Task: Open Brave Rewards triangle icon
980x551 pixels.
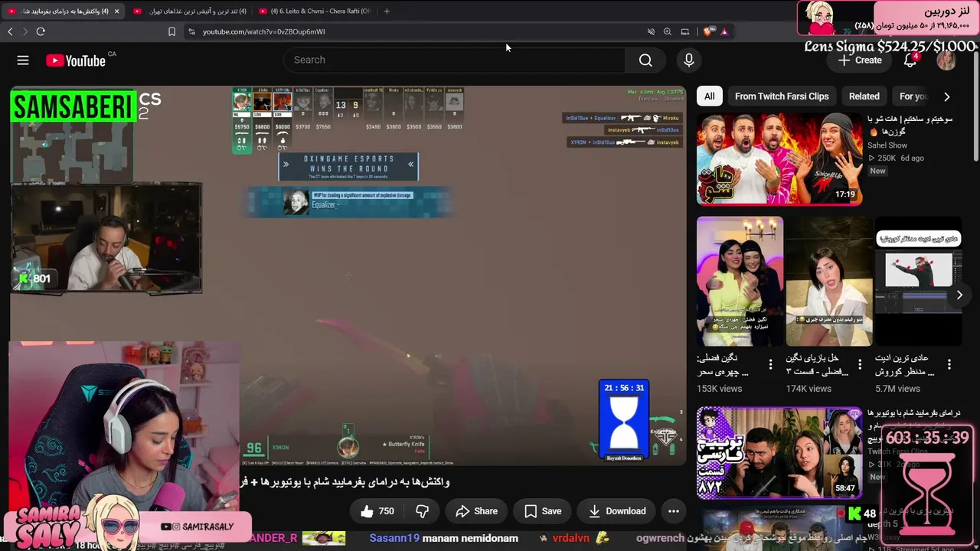Action: tap(724, 31)
